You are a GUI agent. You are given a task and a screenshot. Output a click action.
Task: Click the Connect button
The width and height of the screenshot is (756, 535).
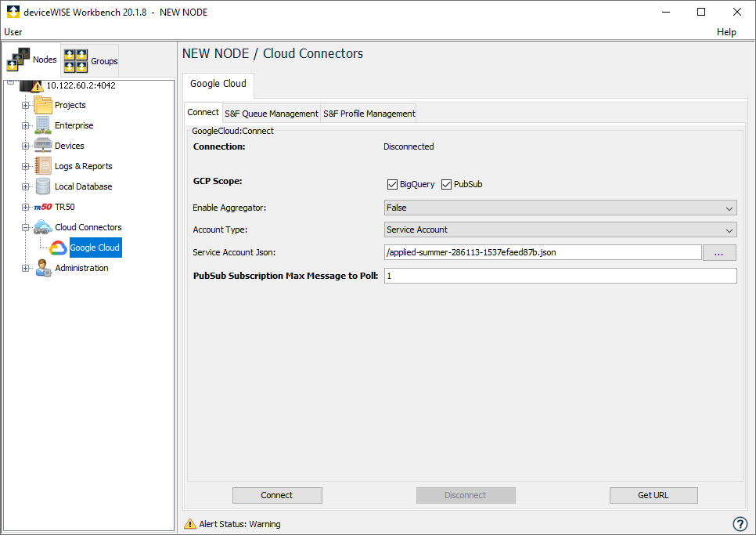click(277, 495)
